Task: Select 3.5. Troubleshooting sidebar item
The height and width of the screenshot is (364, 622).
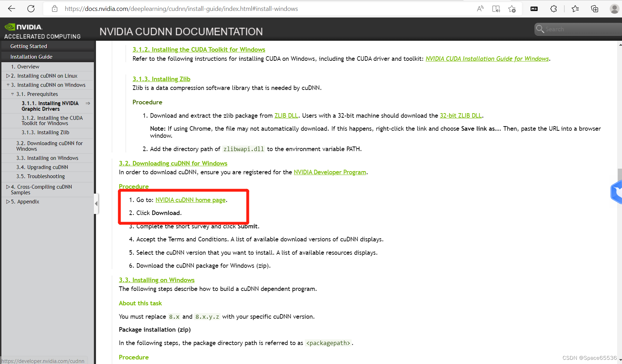Action: 40,176
